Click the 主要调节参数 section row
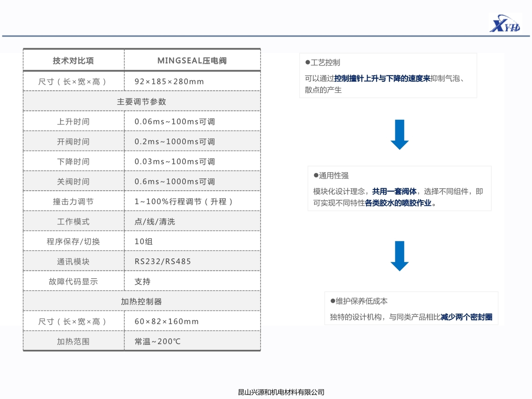This screenshot has height=399, width=532. click(142, 102)
